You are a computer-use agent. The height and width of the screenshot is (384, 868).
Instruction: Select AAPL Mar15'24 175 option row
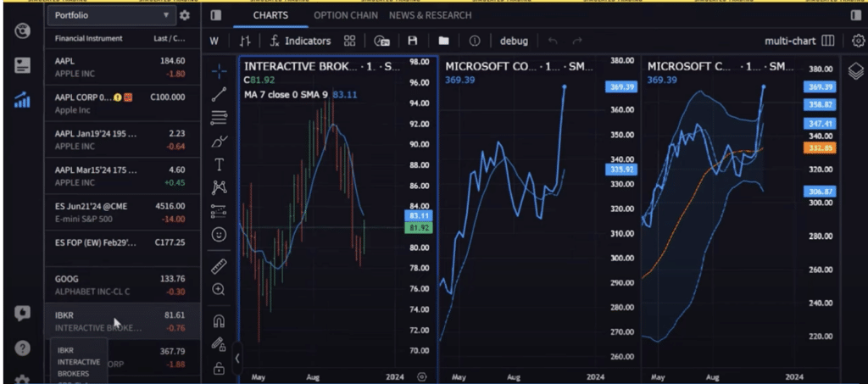(122, 176)
